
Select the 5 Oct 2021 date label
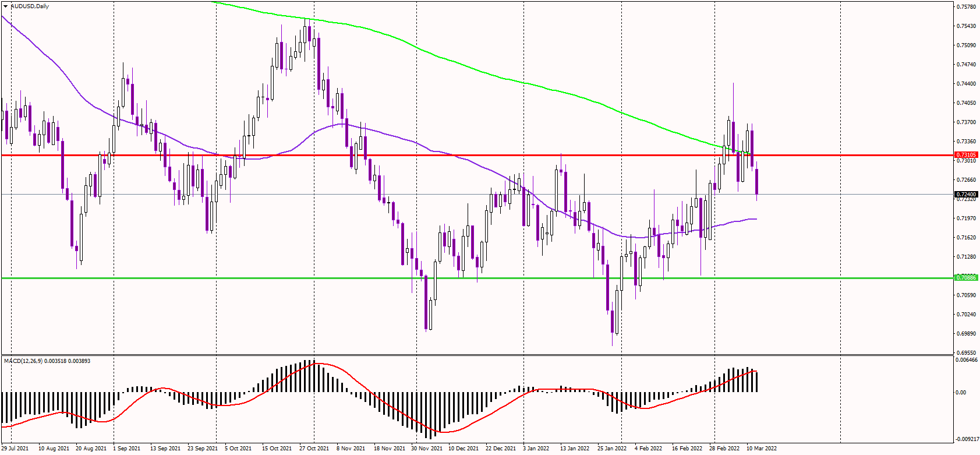click(238, 449)
